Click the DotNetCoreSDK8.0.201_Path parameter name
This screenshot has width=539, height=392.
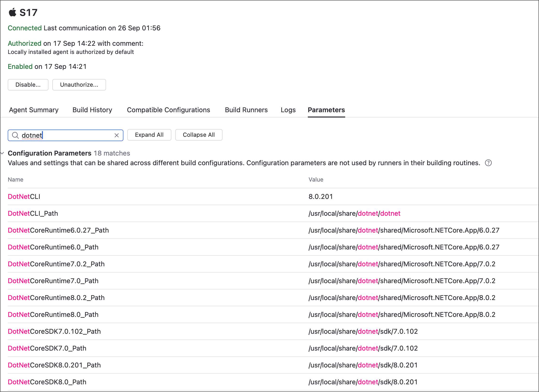[x=54, y=365]
